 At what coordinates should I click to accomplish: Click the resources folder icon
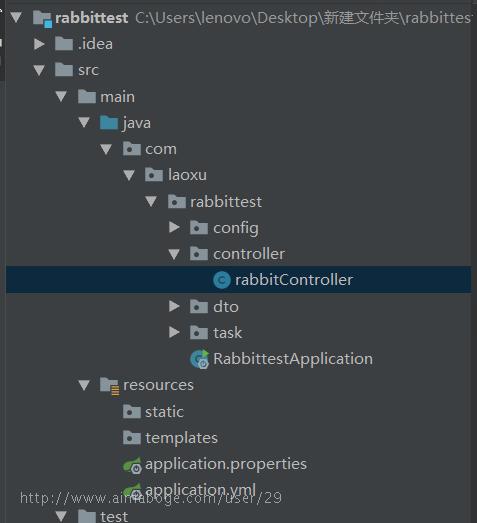(x=109, y=386)
